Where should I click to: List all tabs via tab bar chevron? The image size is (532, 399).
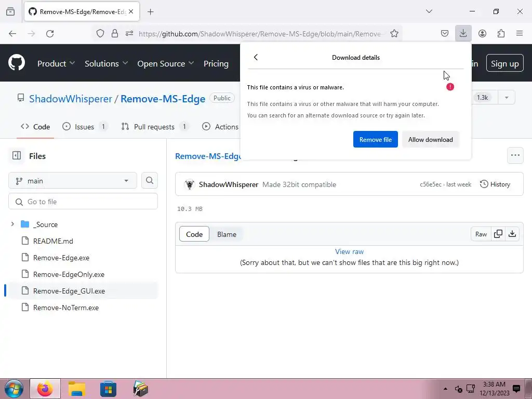(x=429, y=11)
